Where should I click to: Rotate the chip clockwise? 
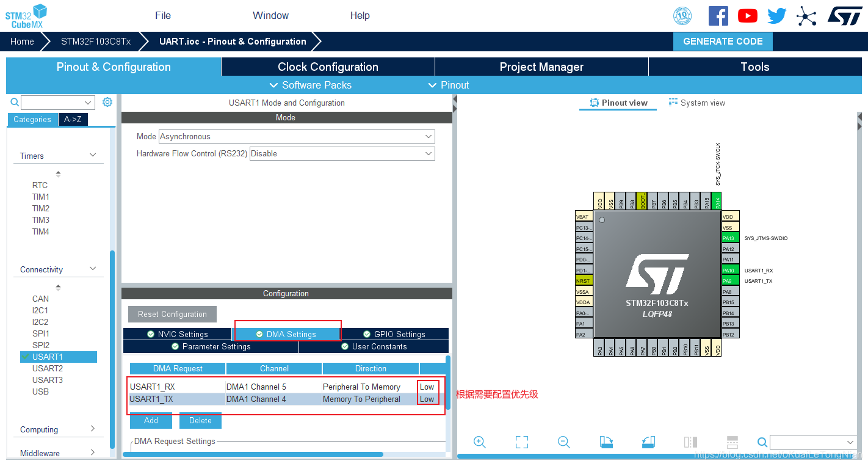[x=606, y=442]
